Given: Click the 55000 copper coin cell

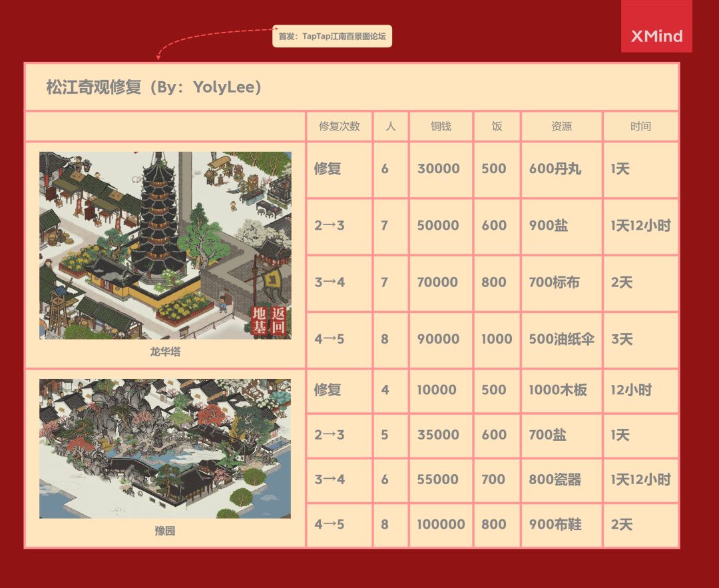Looking at the screenshot, I should click(x=441, y=480).
